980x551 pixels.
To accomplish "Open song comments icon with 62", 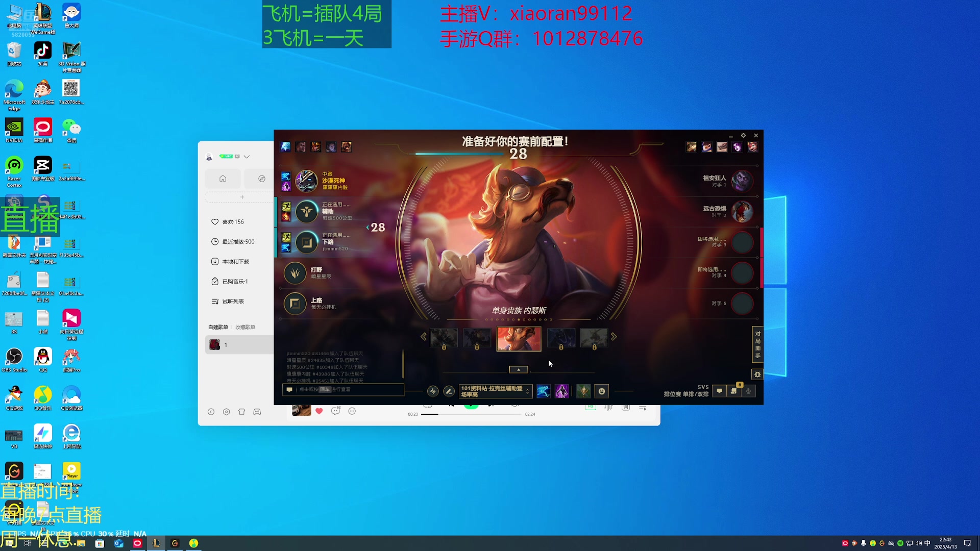I will (335, 411).
